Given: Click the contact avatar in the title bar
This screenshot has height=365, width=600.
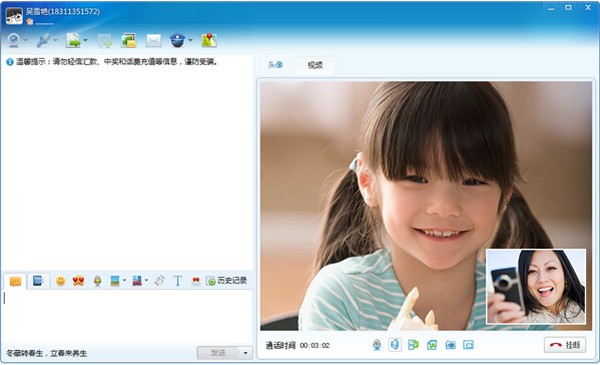Looking at the screenshot, I should pos(14,16).
